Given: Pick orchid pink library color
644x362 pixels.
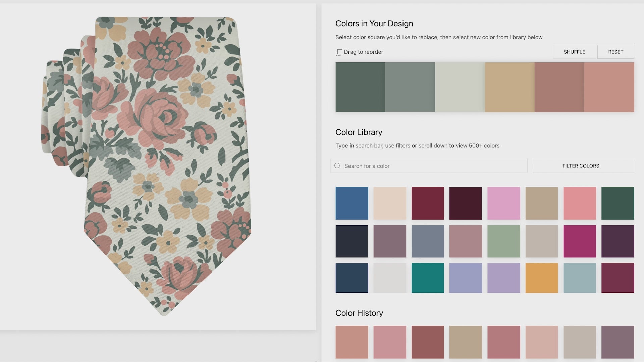Looking at the screenshot, I should 504,203.
